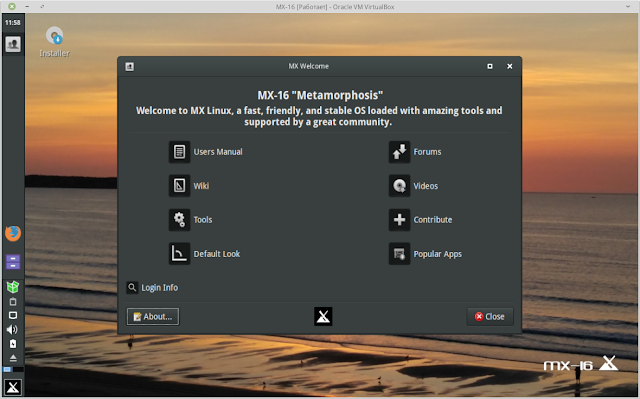Click the workspace switcher in panel
The width and height of the screenshot is (640, 399).
pos(13,369)
